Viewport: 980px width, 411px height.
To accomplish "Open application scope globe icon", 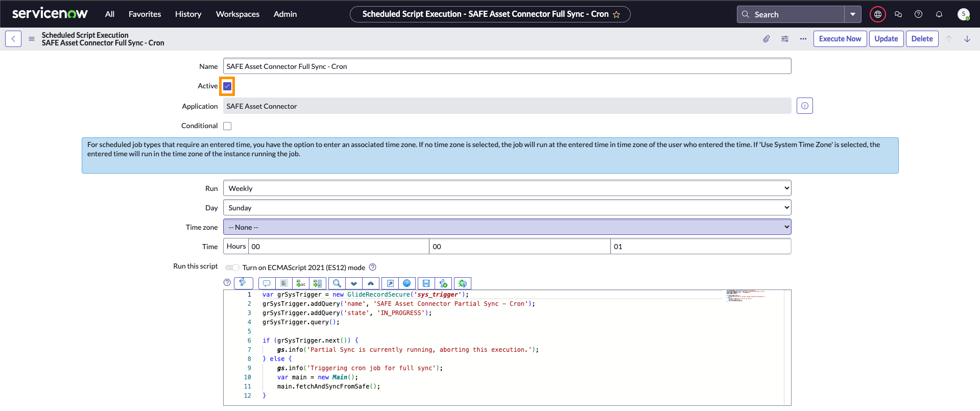I will click(878, 14).
